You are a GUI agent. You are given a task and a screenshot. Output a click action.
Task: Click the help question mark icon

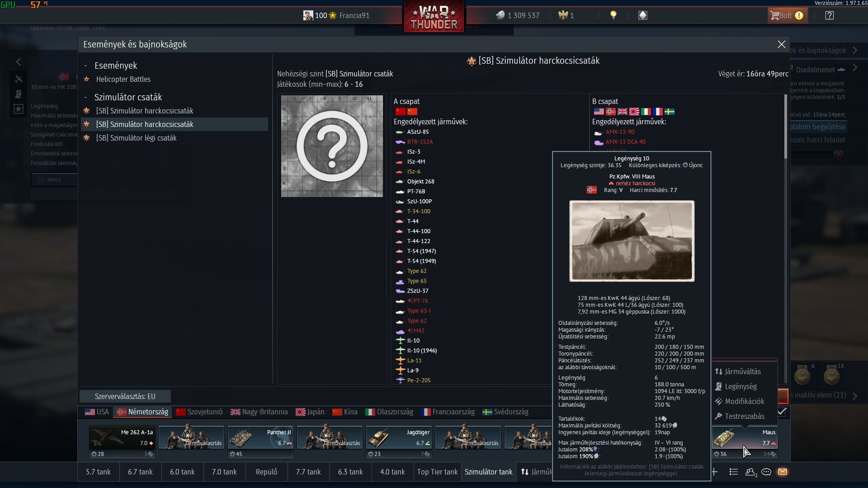[829, 15]
